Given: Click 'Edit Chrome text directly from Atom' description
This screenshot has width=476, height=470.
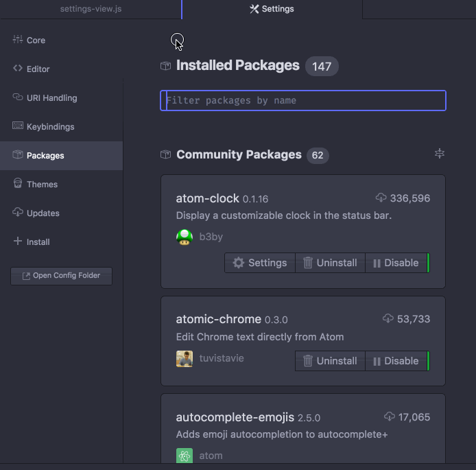Looking at the screenshot, I should coord(260,337).
